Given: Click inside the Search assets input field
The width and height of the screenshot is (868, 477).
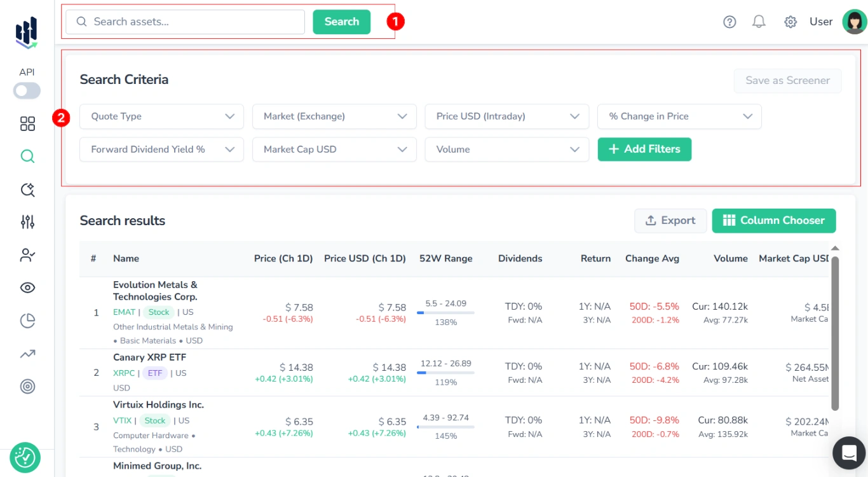Looking at the screenshot, I should (184, 22).
